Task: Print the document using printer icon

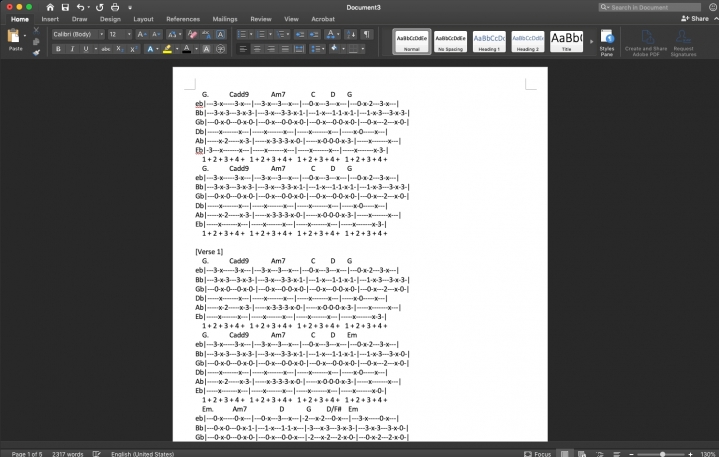Action: (115, 7)
